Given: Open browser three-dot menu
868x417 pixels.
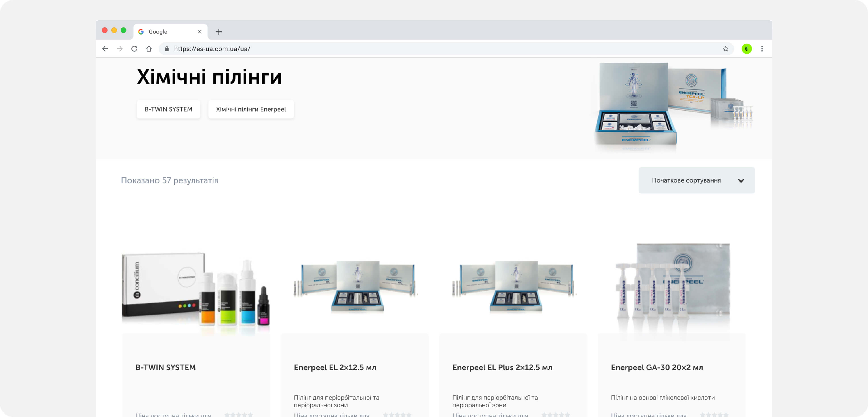Looking at the screenshot, I should click(762, 49).
